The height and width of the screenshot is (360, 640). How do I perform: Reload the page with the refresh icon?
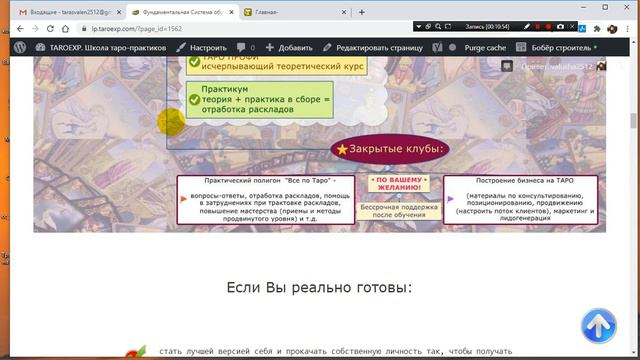[x=50, y=29]
